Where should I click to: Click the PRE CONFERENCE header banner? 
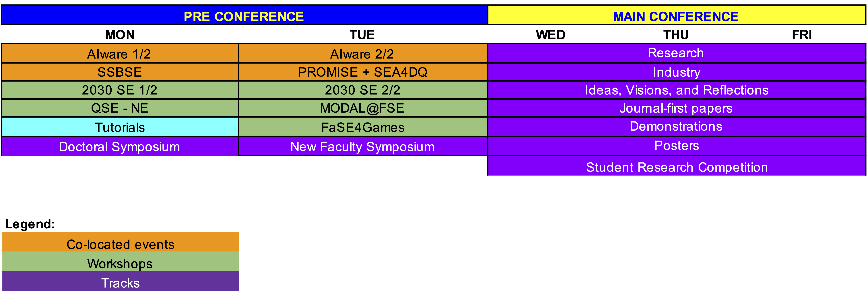245,15
